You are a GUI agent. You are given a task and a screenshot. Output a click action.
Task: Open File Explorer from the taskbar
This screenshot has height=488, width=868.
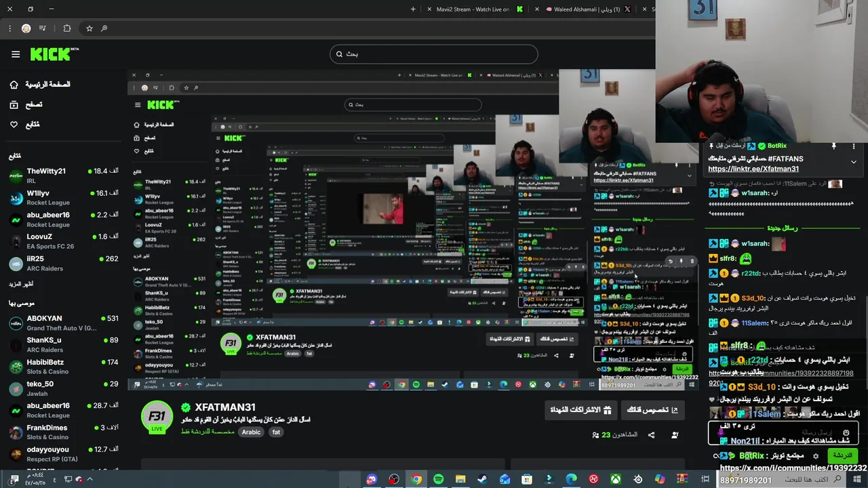(460, 479)
